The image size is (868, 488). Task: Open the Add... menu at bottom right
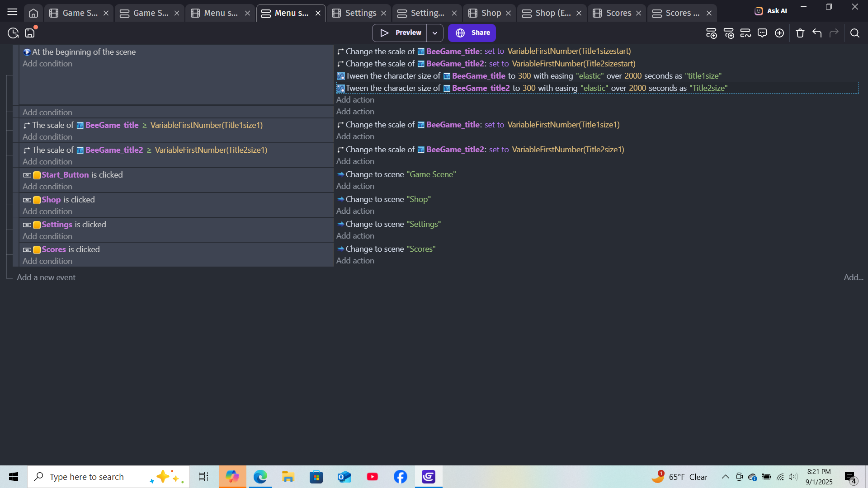(x=853, y=277)
